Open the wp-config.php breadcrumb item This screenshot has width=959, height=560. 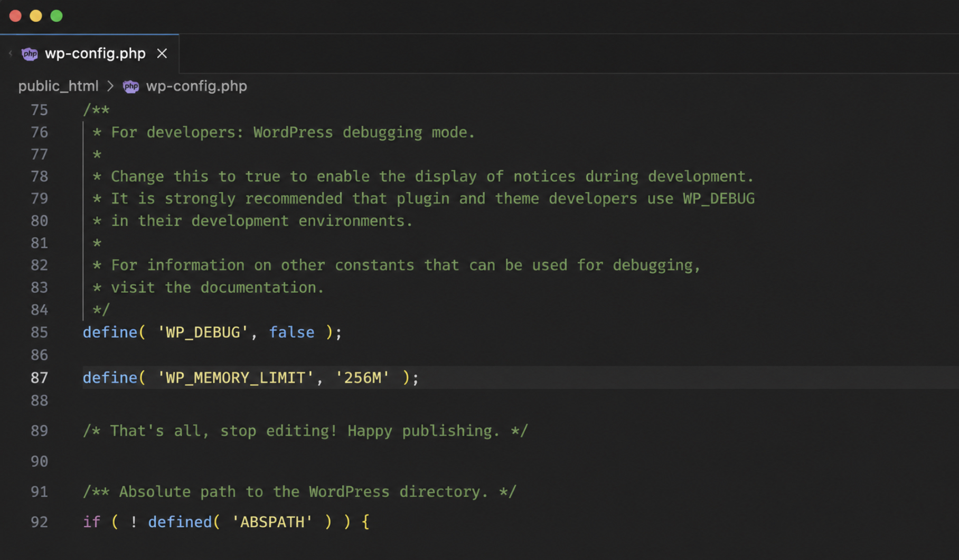[196, 86]
